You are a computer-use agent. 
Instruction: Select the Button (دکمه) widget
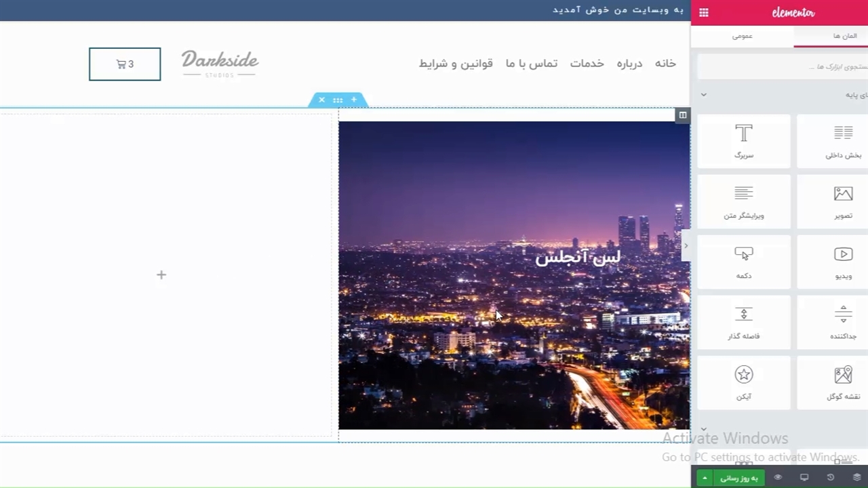coord(744,262)
